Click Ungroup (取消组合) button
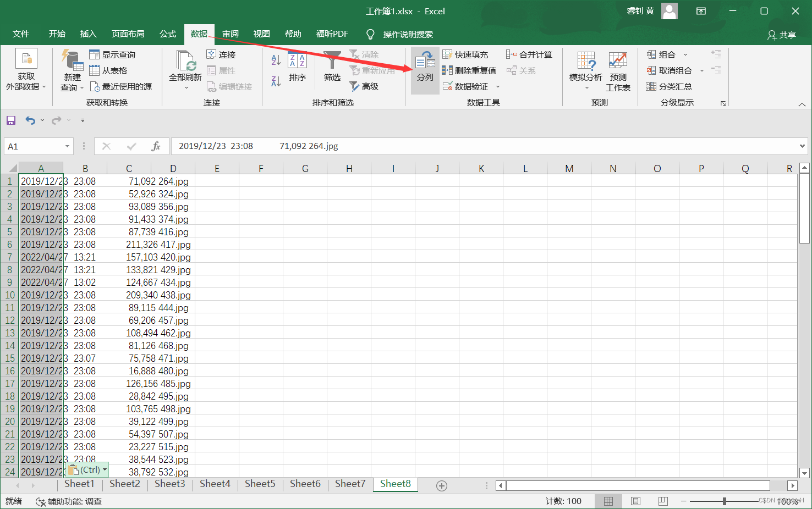The width and height of the screenshot is (812, 509). (x=670, y=70)
